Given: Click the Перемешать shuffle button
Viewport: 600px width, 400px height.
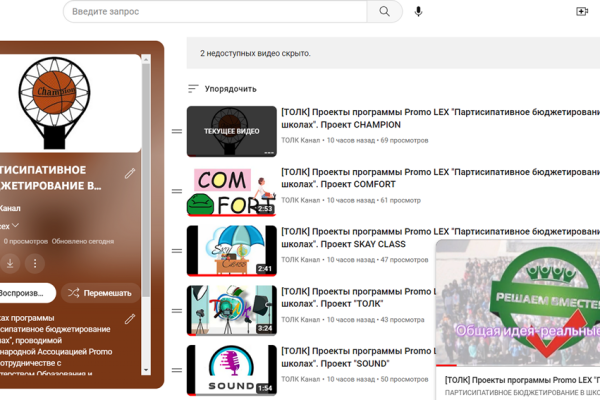Looking at the screenshot, I should click(x=100, y=293).
